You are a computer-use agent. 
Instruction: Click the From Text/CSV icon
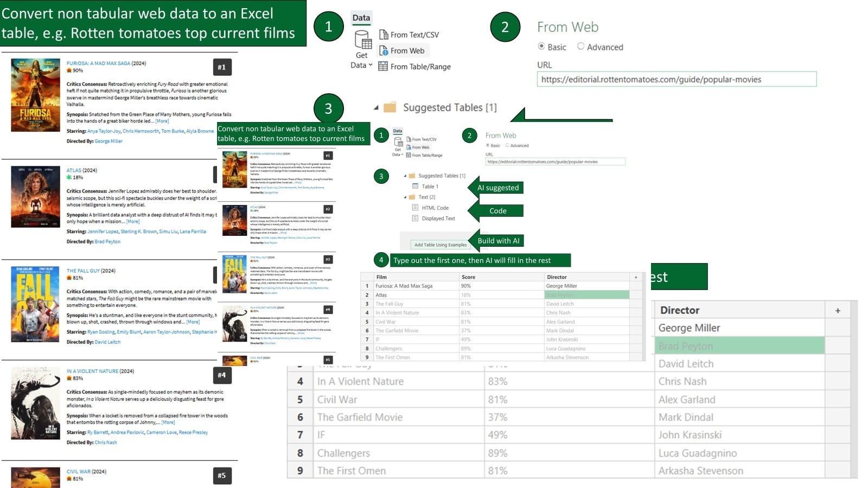tap(384, 35)
